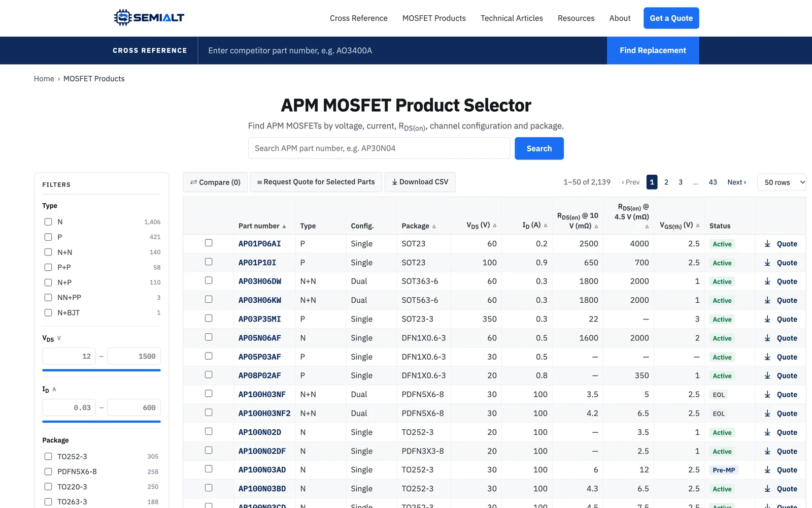Tick the P type filter checkbox

tap(48, 237)
